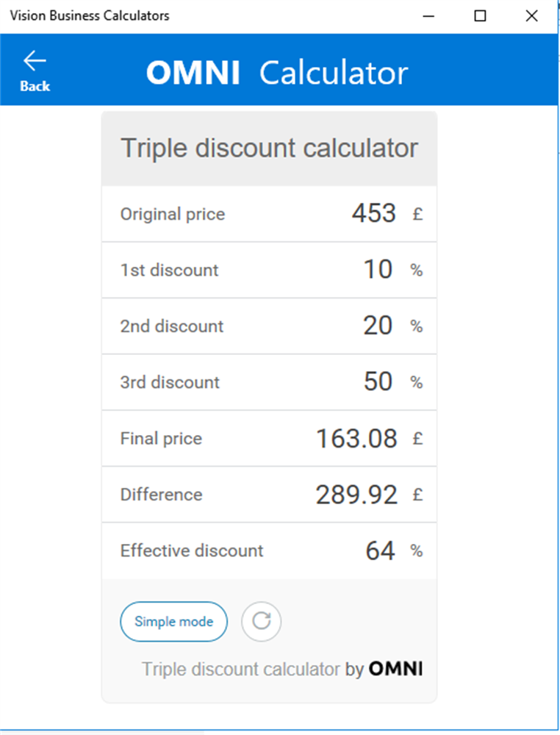
Task: Click the percent symbol beside 1st discount
Action: click(417, 270)
